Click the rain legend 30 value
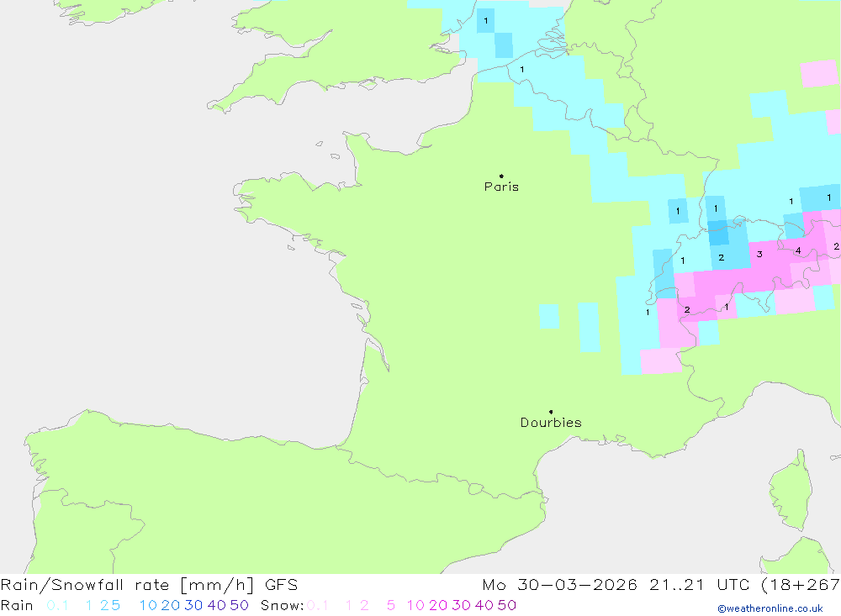Viewport: 841px width, 616px height. pyautogui.click(x=193, y=605)
